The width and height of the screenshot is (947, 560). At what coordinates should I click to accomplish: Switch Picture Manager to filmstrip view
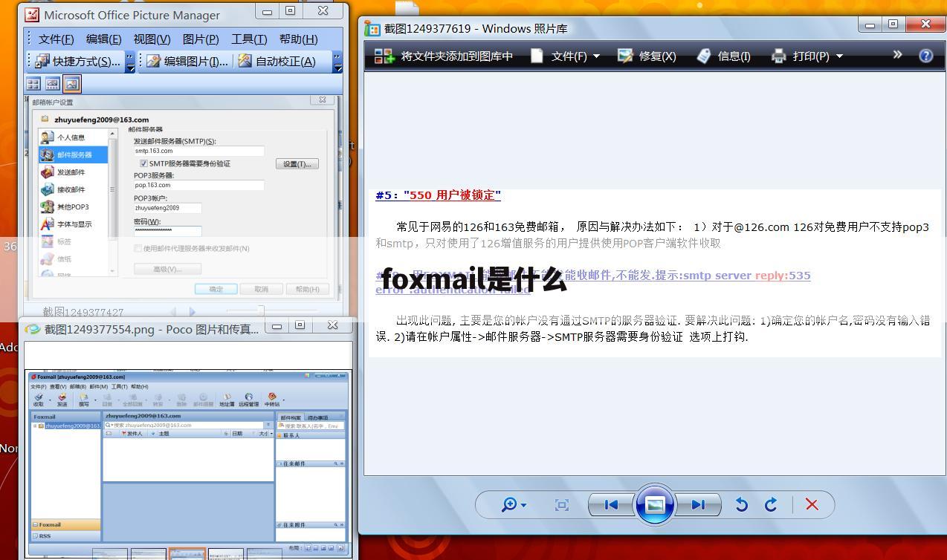[x=52, y=84]
